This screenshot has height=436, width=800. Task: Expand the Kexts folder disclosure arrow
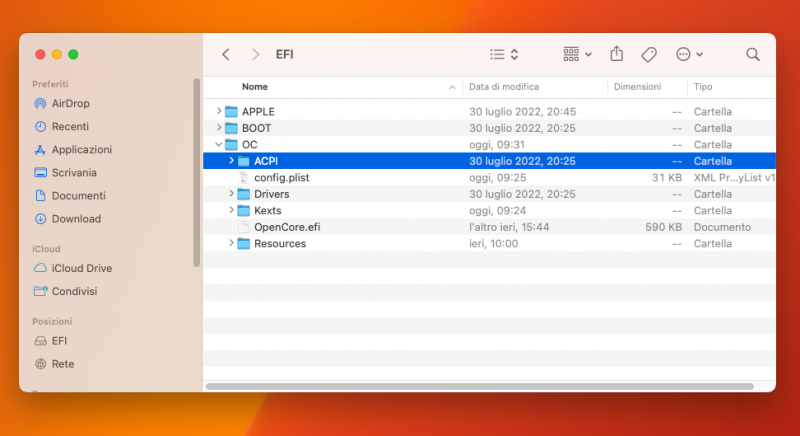pos(231,210)
